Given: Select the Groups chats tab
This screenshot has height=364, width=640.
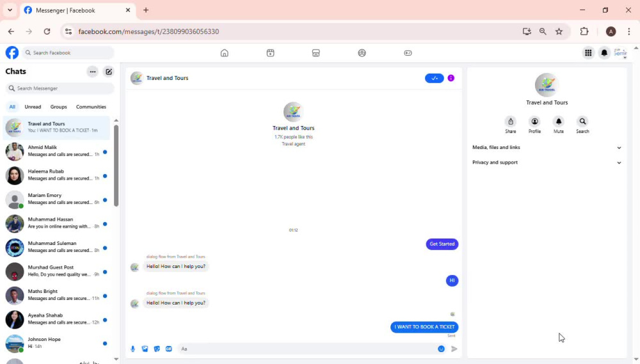Looking at the screenshot, I should click(x=58, y=107).
